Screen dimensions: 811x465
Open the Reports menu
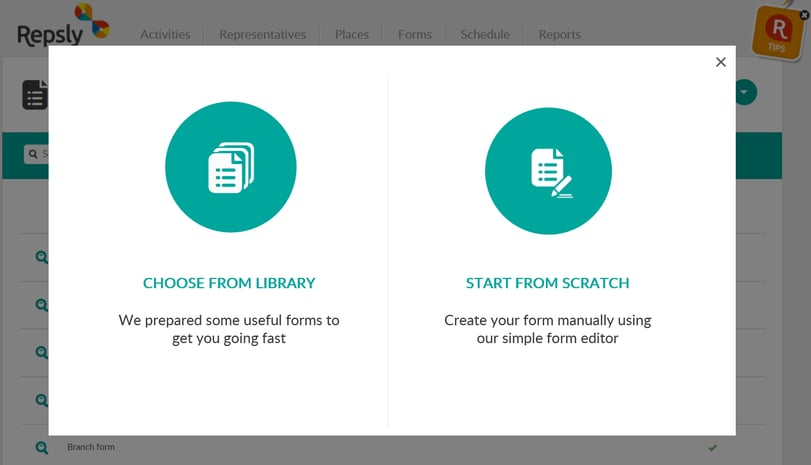[560, 34]
